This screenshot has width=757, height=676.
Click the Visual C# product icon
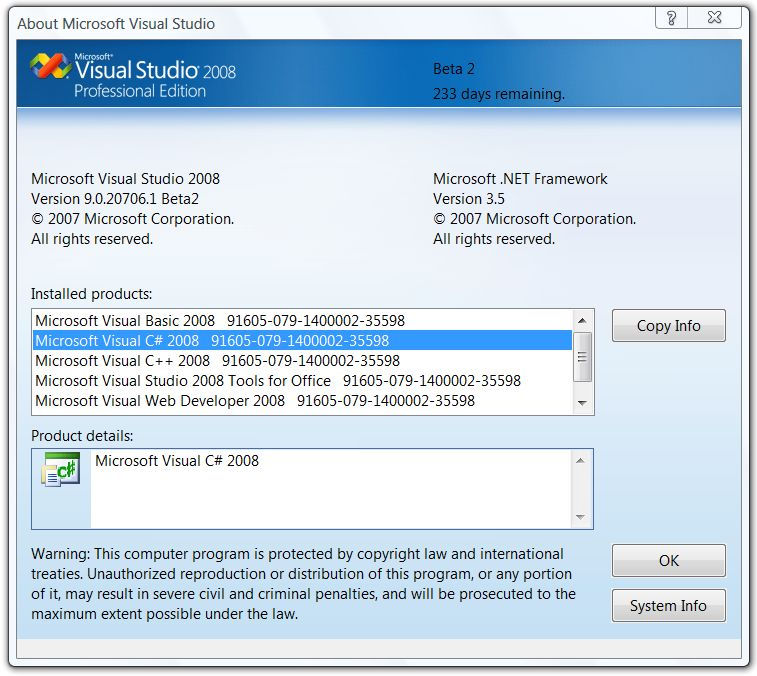tap(61, 469)
